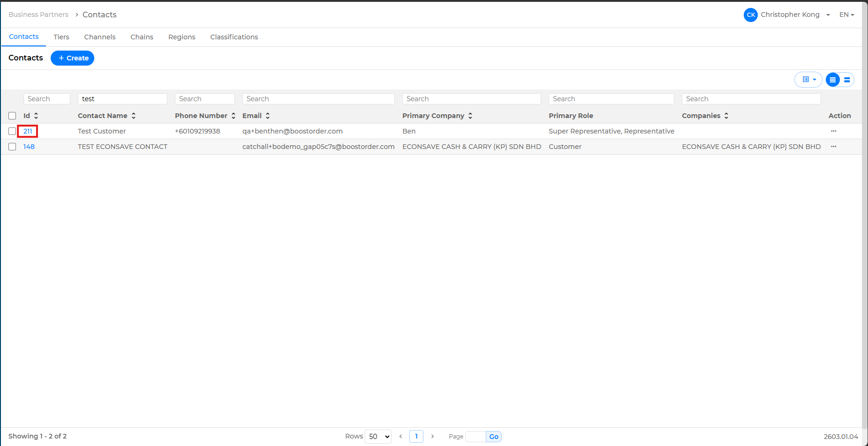Focus the Email search field
The height and width of the screenshot is (446, 868).
pyautogui.click(x=318, y=99)
